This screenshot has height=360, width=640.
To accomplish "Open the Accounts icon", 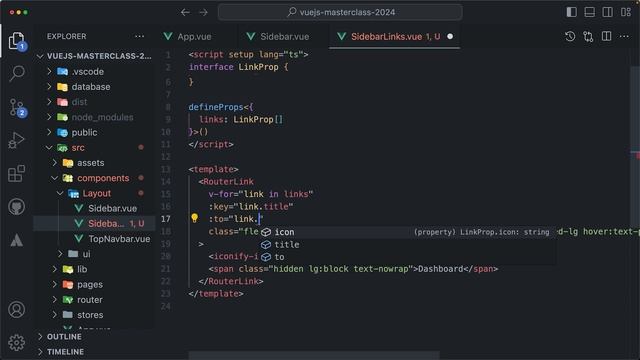I will click(17, 310).
